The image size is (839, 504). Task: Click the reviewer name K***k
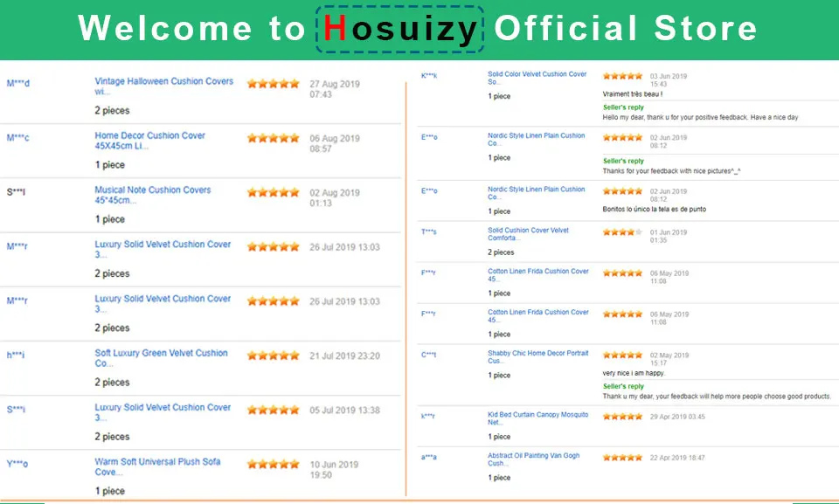pos(429,75)
